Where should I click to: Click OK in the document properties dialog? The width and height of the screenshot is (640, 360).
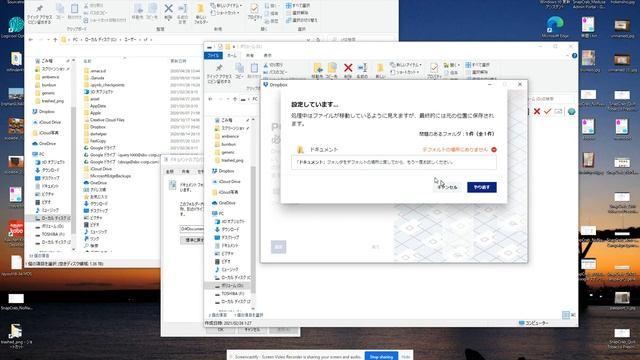pyautogui.click(x=220, y=329)
